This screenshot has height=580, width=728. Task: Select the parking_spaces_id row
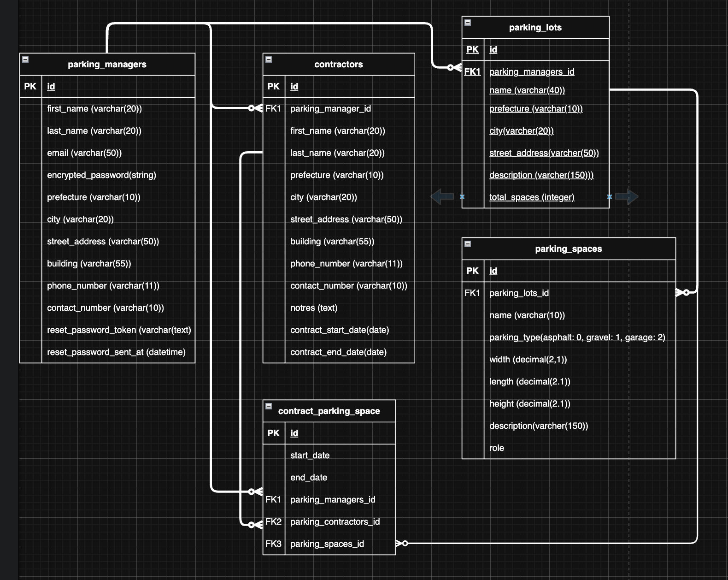coord(329,544)
